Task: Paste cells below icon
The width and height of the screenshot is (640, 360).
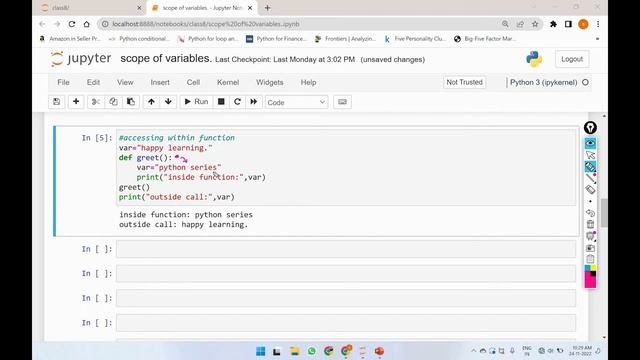Action: click(x=131, y=102)
